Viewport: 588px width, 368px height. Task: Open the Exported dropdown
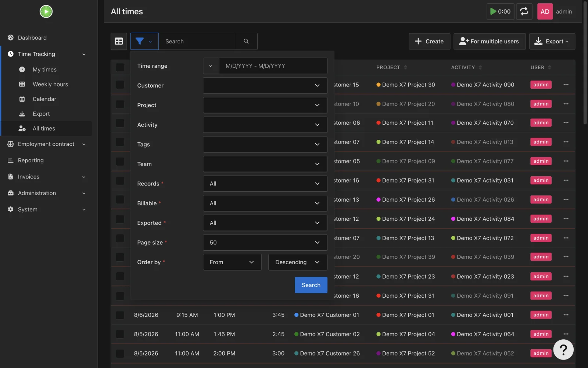(x=265, y=223)
